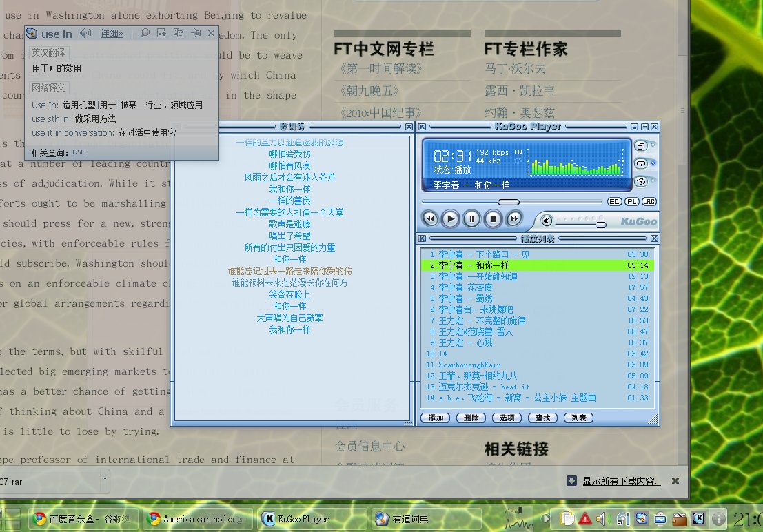Switch to America can no longer Chrome taskbar window
Screen dimensions: 763x532
(x=199, y=519)
